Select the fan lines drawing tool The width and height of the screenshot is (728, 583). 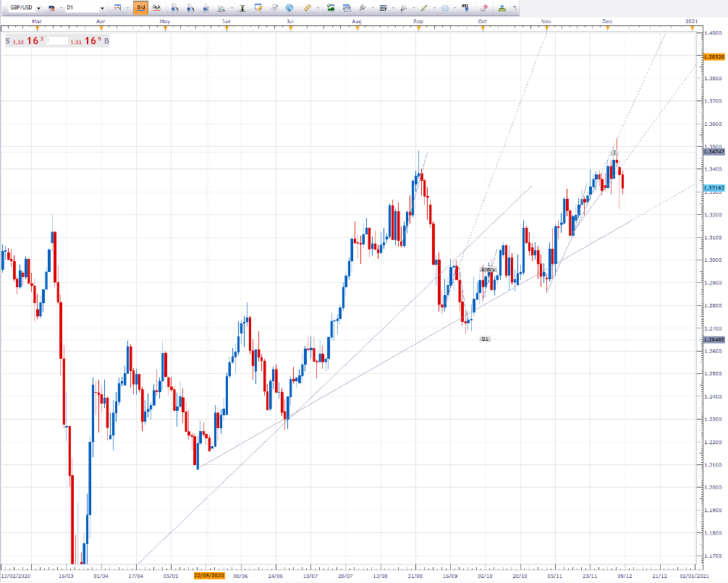pos(404,8)
